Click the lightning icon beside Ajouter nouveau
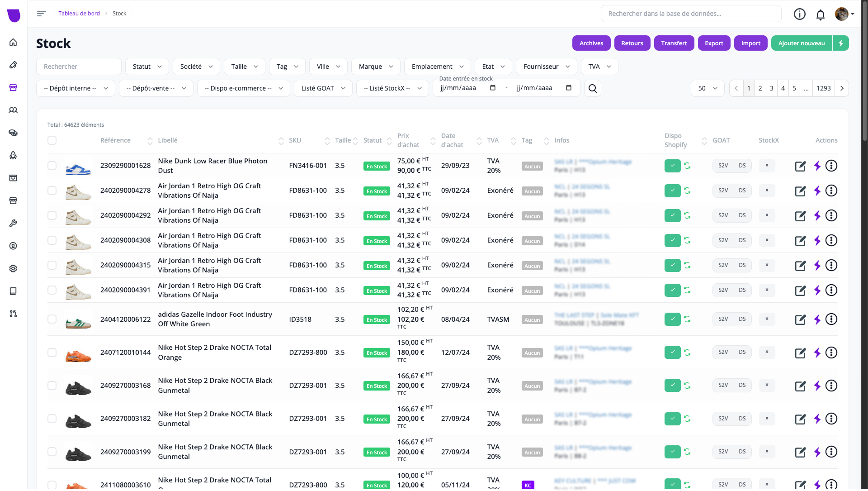Image resolution: width=868 pixels, height=491 pixels. (841, 43)
